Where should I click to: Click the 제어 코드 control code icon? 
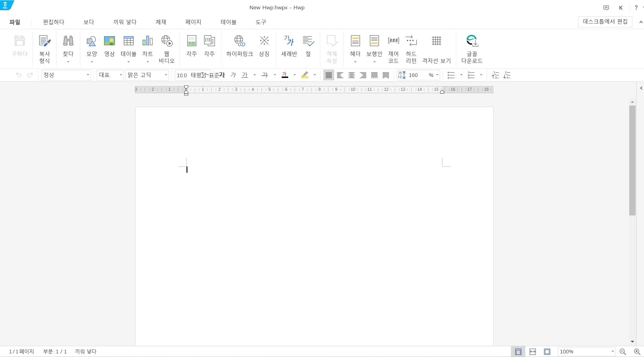[393, 41]
